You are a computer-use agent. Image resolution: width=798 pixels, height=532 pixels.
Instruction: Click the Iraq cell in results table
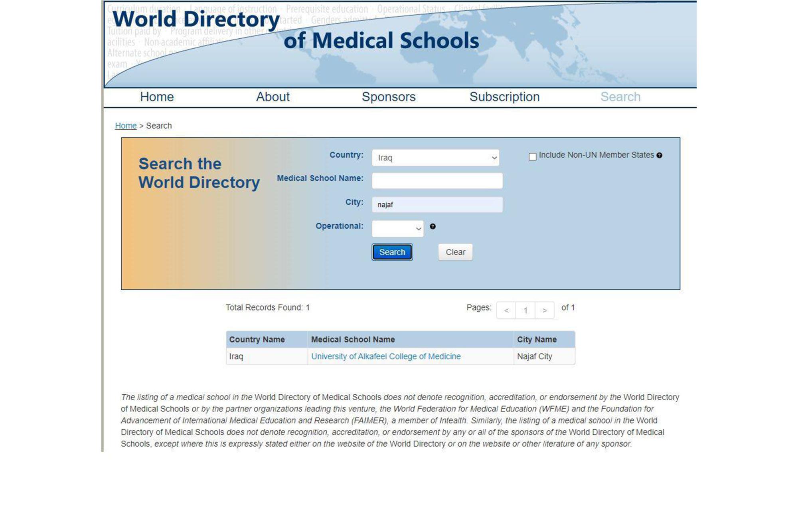click(x=267, y=356)
